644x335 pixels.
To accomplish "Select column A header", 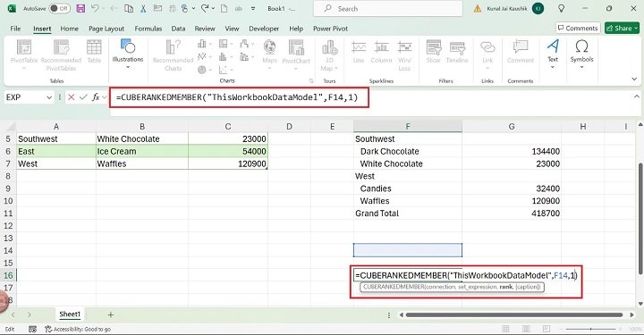I will (x=56, y=127).
